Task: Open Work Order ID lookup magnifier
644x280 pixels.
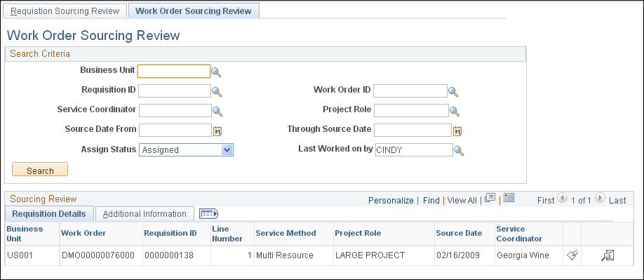Action: coord(452,91)
